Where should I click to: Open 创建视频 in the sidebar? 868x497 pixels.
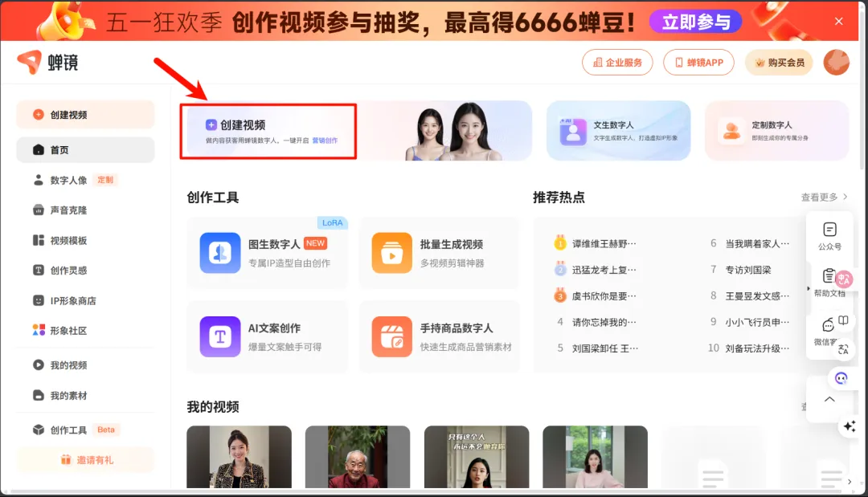pyautogui.click(x=85, y=115)
